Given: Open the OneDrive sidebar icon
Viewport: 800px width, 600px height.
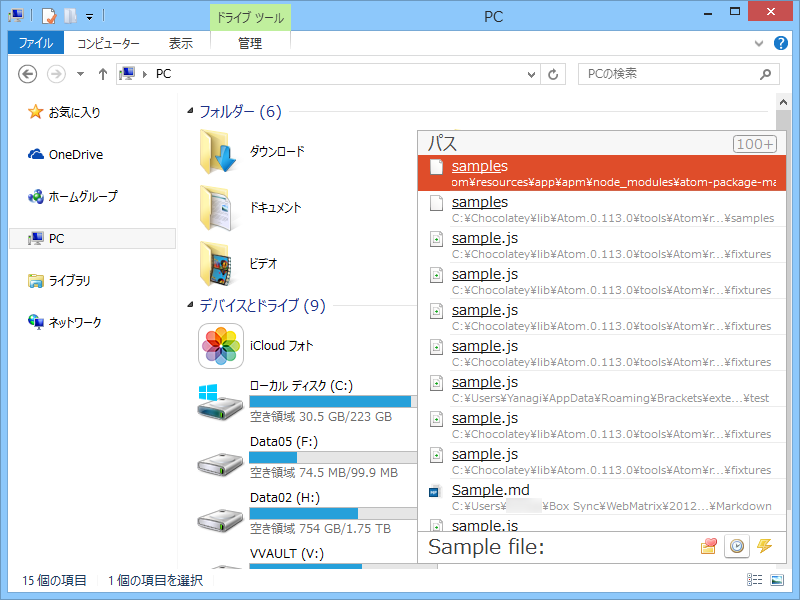Looking at the screenshot, I should 34,154.
